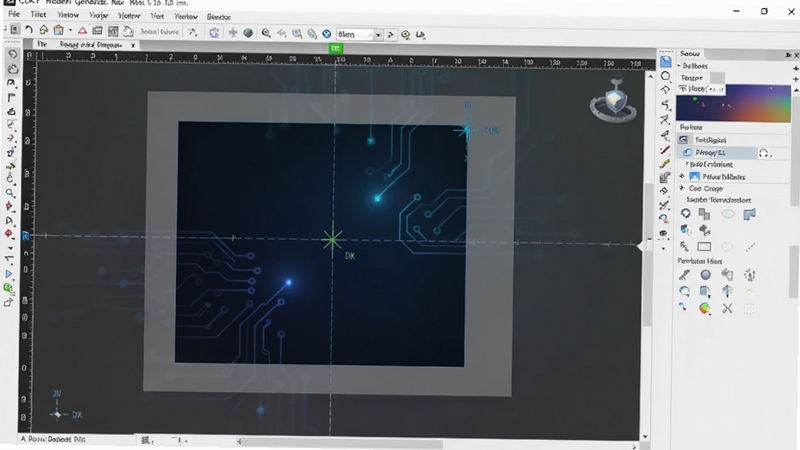Select the blue triangle tool in the left toolbar
800x450 pixels.
9,274
